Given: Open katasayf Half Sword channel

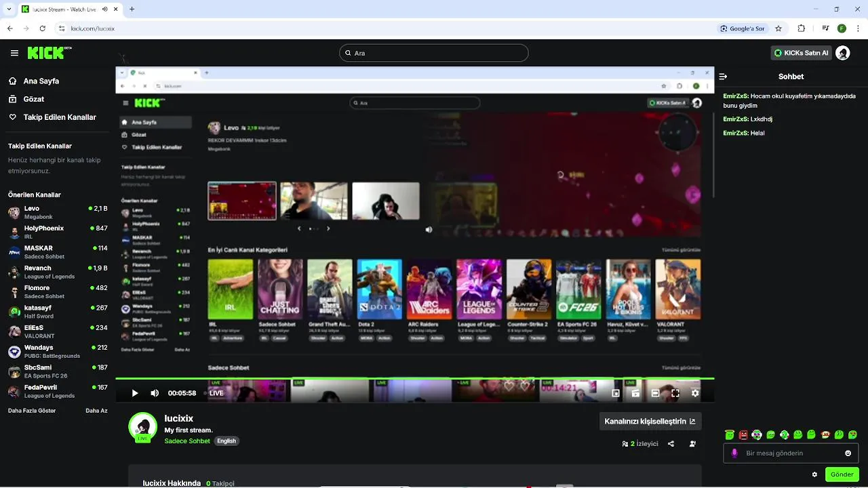Looking at the screenshot, I should click(x=58, y=311).
